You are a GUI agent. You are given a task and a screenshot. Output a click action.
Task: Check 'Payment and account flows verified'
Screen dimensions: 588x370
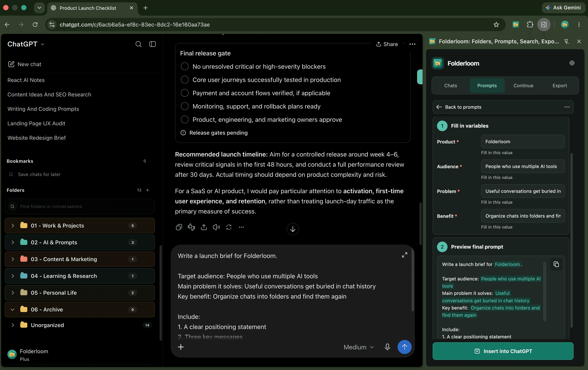185,93
